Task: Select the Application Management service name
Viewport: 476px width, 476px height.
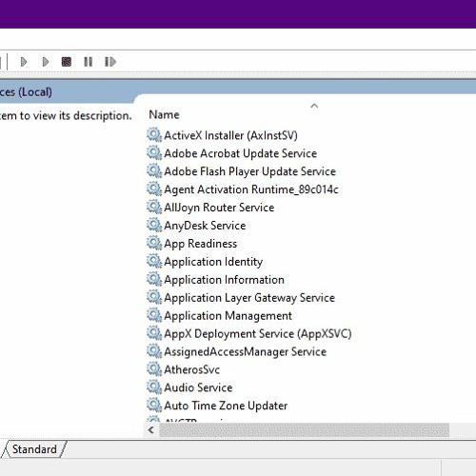Action: 228,316
